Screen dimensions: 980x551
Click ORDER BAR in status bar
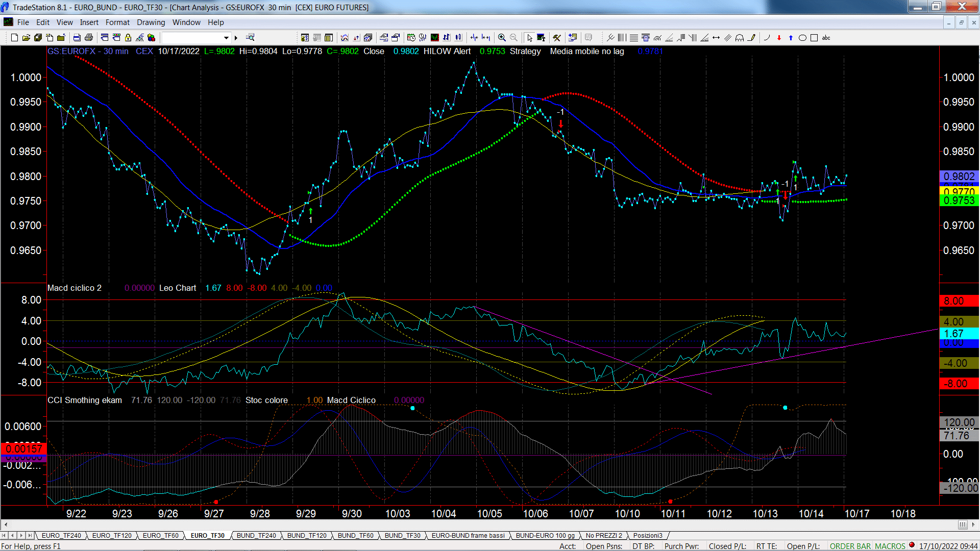(850, 546)
